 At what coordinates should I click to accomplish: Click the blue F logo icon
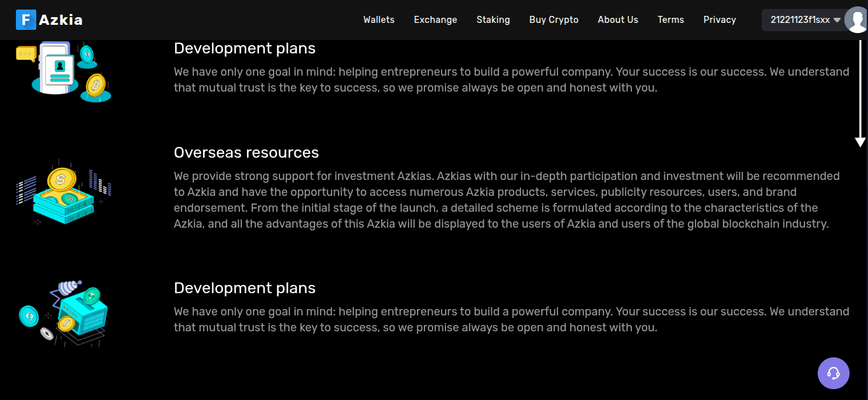pyautogui.click(x=26, y=20)
